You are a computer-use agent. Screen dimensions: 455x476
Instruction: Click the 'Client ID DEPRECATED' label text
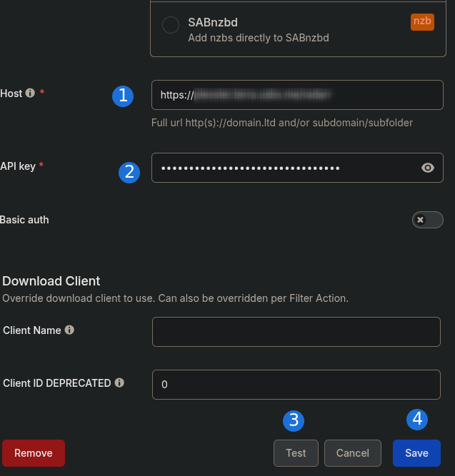point(57,383)
